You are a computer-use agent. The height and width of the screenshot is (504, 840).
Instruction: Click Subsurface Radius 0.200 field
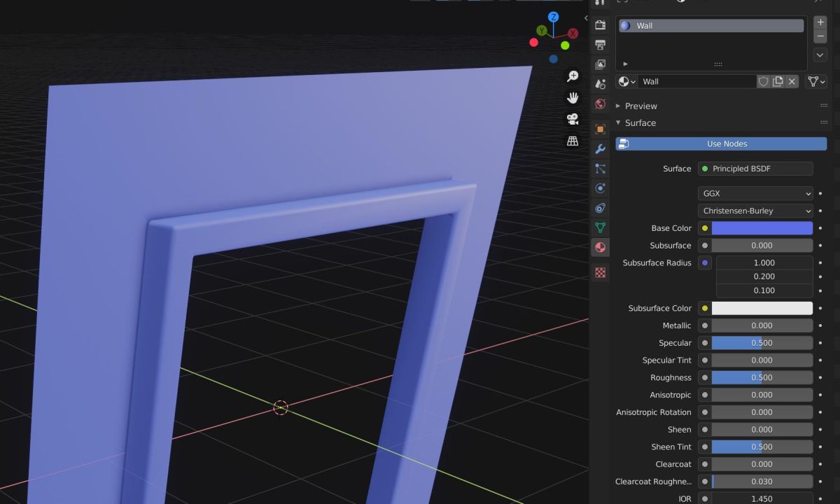pos(764,276)
